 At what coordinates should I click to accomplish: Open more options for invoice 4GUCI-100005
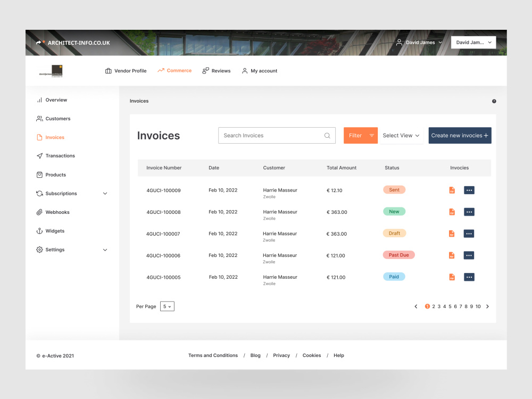pos(469,277)
